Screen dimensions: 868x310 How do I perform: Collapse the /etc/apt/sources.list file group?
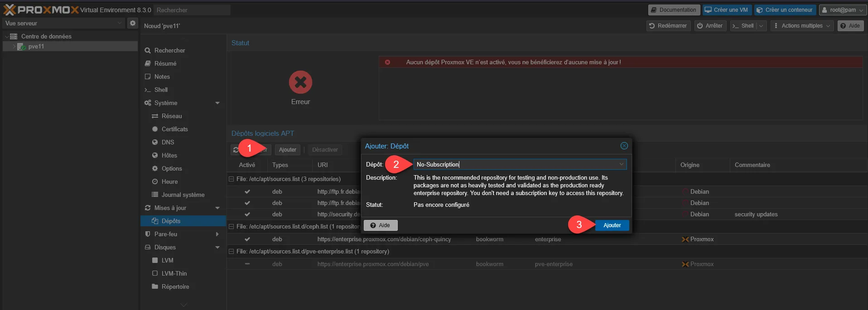231,179
